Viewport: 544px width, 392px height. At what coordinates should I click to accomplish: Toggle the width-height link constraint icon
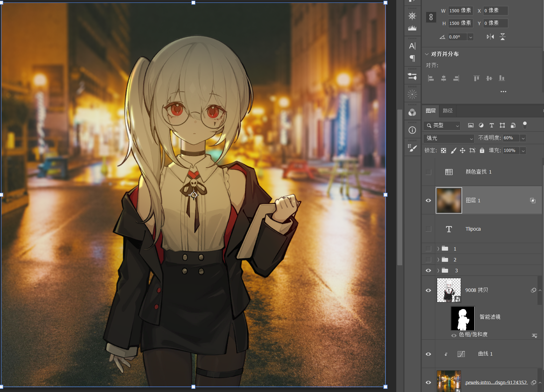point(431,17)
